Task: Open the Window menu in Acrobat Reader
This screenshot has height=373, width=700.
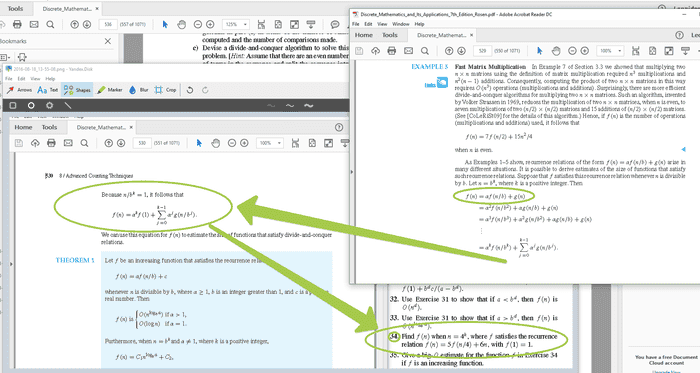Action: pyautogui.click(x=400, y=24)
